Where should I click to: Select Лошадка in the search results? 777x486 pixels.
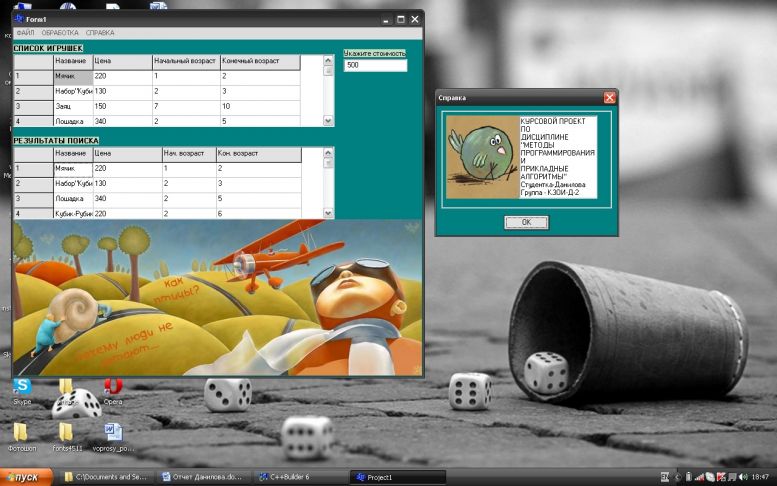tap(73, 199)
